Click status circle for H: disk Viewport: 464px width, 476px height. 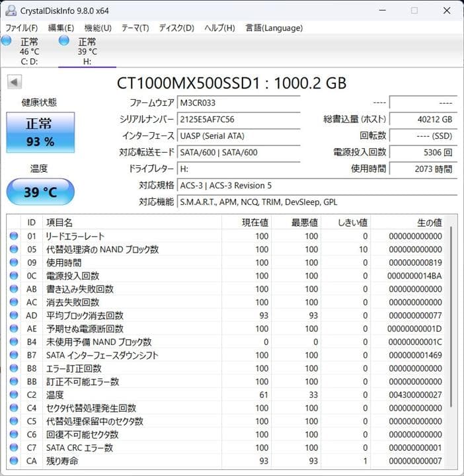tap(63, 40)
